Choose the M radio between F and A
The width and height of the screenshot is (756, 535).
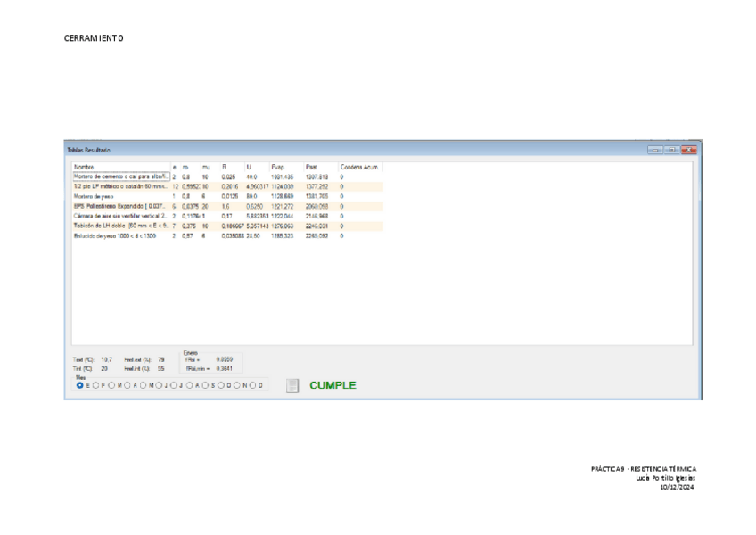pyautogui.click(x=111, y=385)
